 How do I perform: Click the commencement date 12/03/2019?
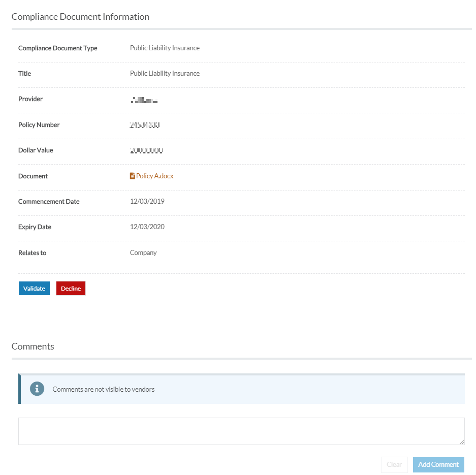147,202
